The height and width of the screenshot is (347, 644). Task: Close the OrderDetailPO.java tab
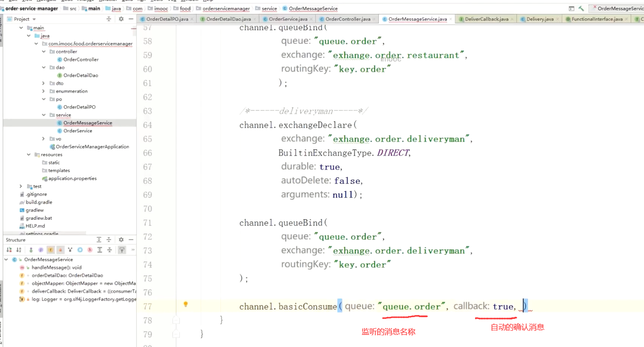pos(193,19)
